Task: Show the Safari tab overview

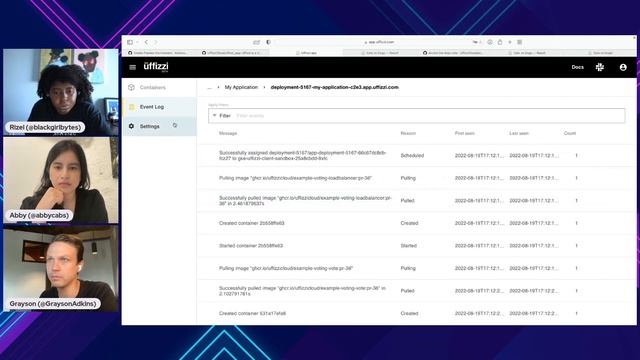Action: 520,42
